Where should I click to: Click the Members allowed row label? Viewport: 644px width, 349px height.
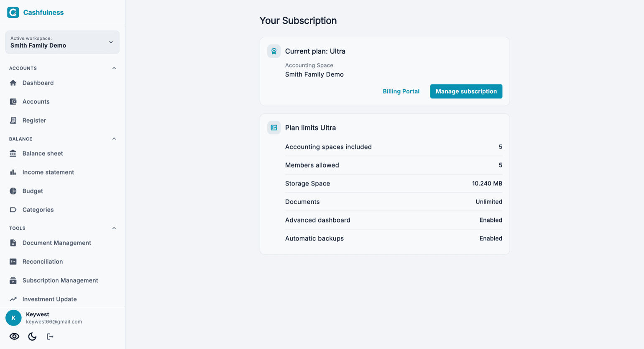pos(312,165)
